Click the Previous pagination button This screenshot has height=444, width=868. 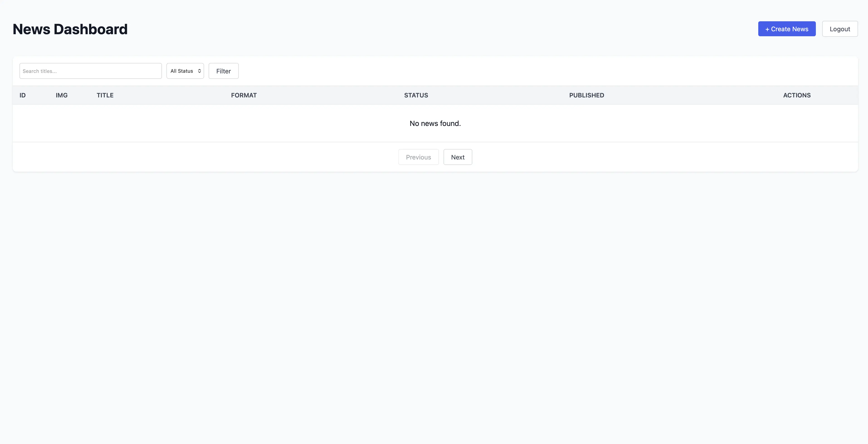418,157
